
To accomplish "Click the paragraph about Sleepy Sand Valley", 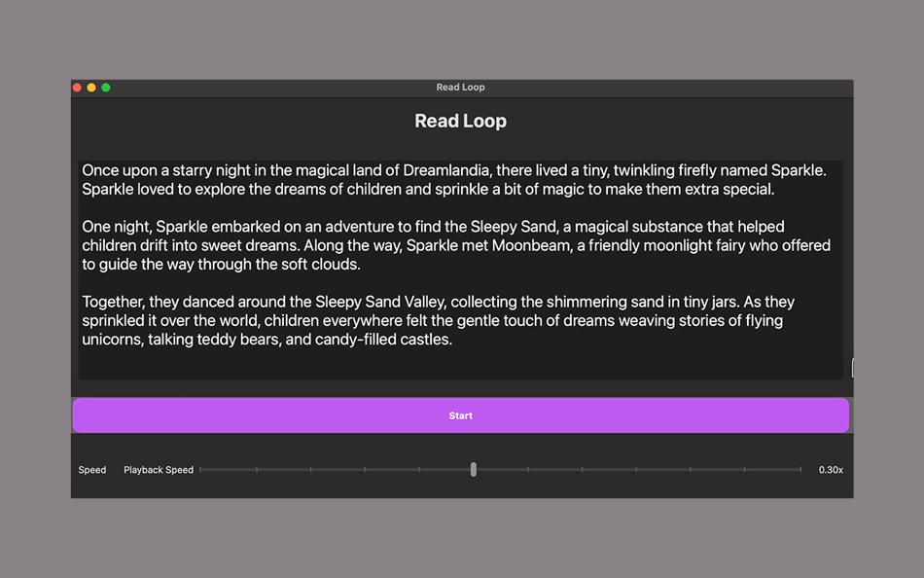I will 457,319.
